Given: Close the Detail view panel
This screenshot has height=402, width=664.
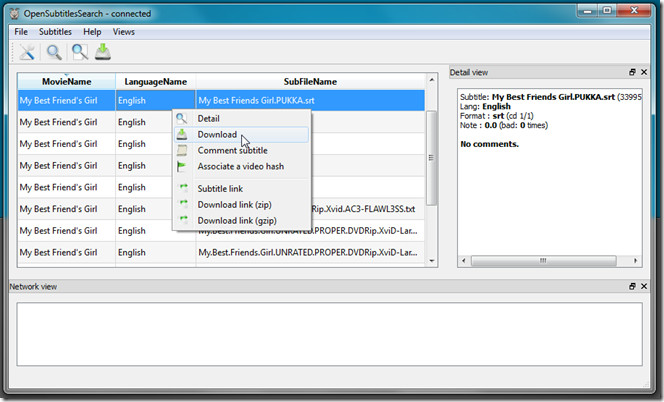Looking at the screenshot, I should pos(644,72).
